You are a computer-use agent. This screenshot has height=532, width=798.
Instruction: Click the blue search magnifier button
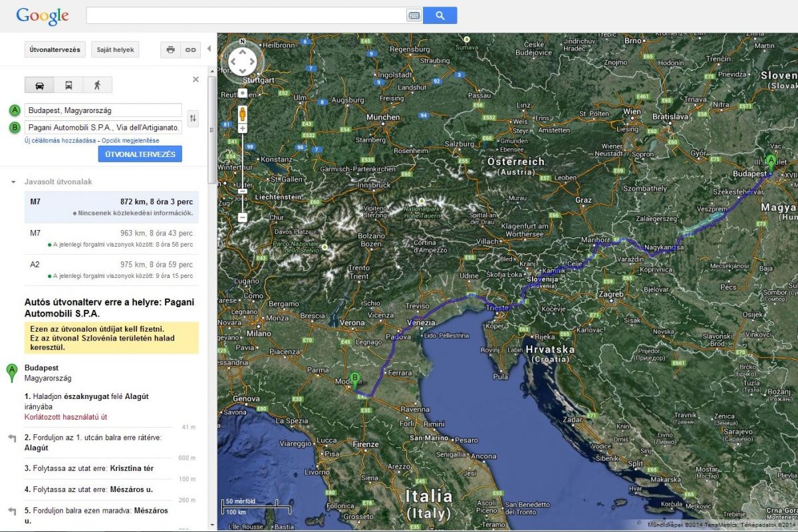click(x=440, y=15)
